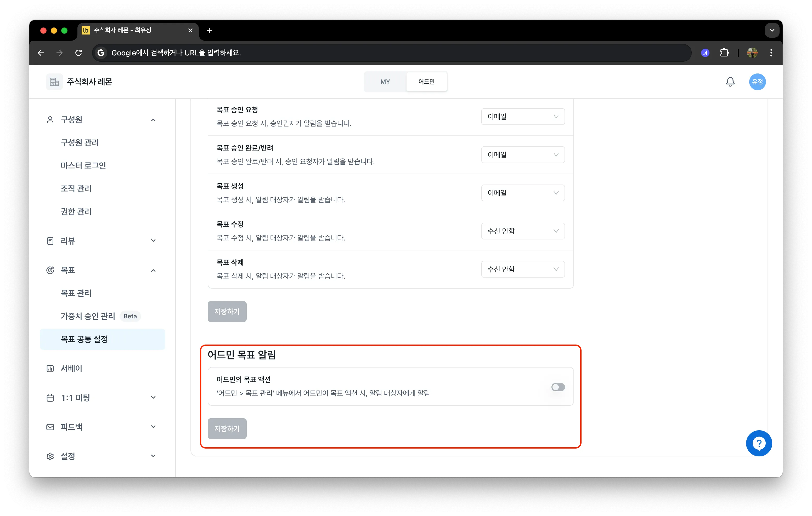The width and height of the screenshot is (812, 516).
Task: Open 가중치 승인 관리 Beta menu item
Action: pyautogui.click(x=100, y=316)
